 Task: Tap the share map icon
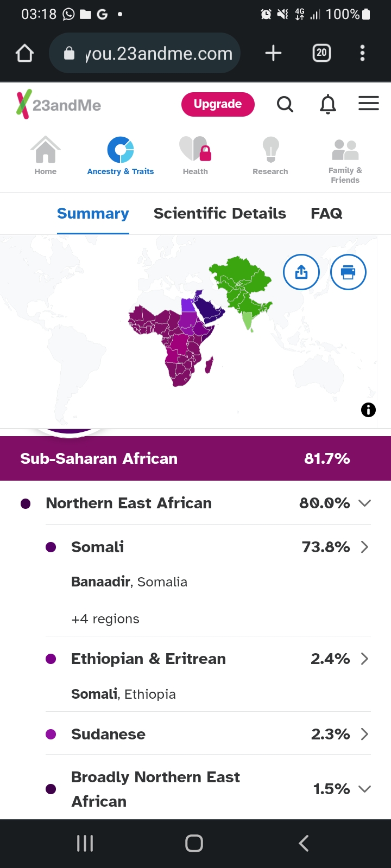point(301,272)
